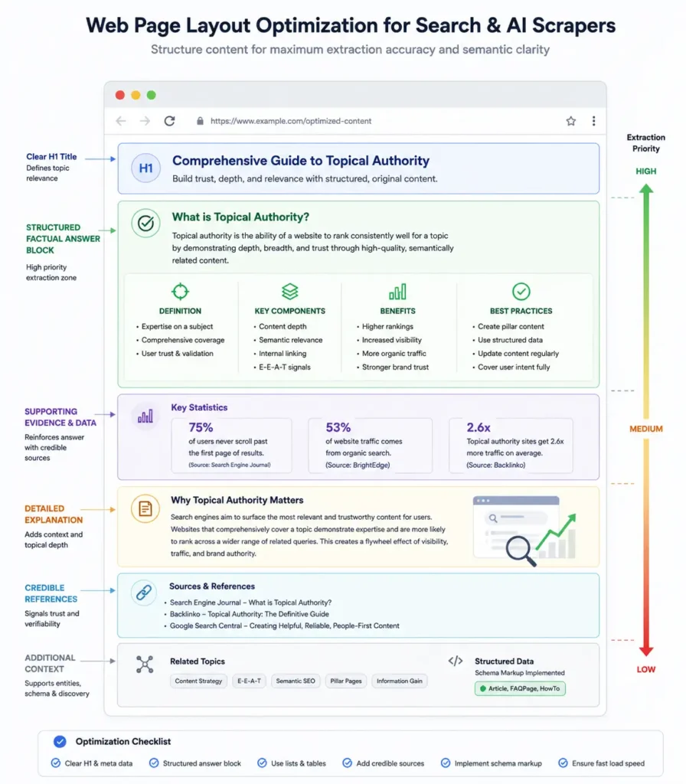Click the Sources & References heading
686x784 pixels.
[212, 586]
